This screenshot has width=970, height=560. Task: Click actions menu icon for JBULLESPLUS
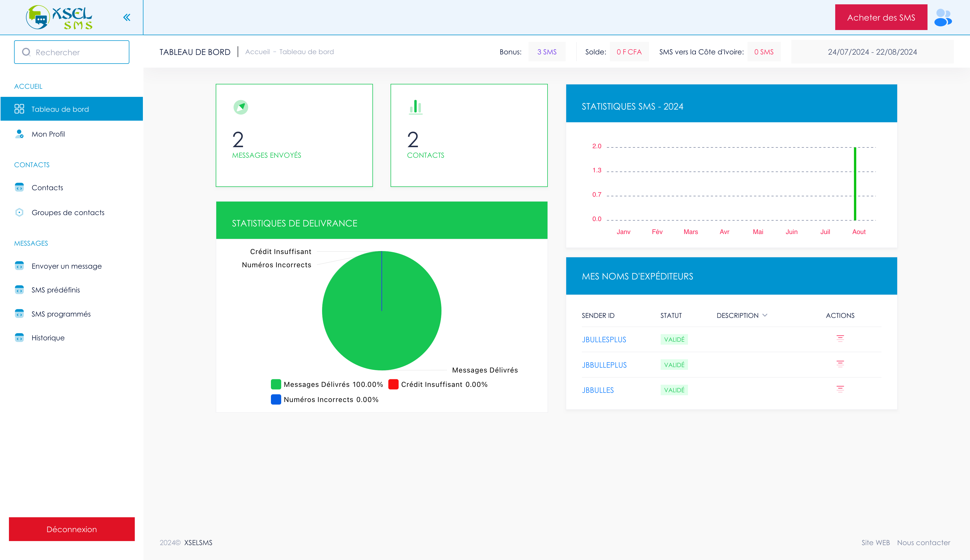click(x=840, y=338)
